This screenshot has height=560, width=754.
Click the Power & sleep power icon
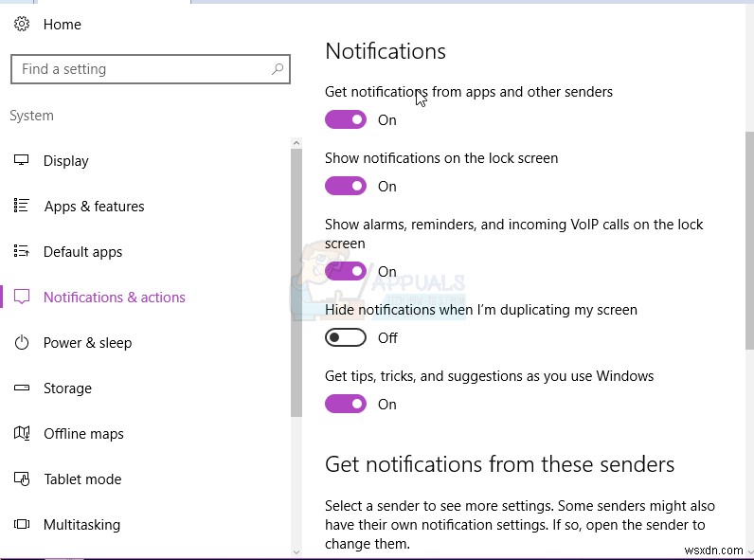(x=22, y=343)
